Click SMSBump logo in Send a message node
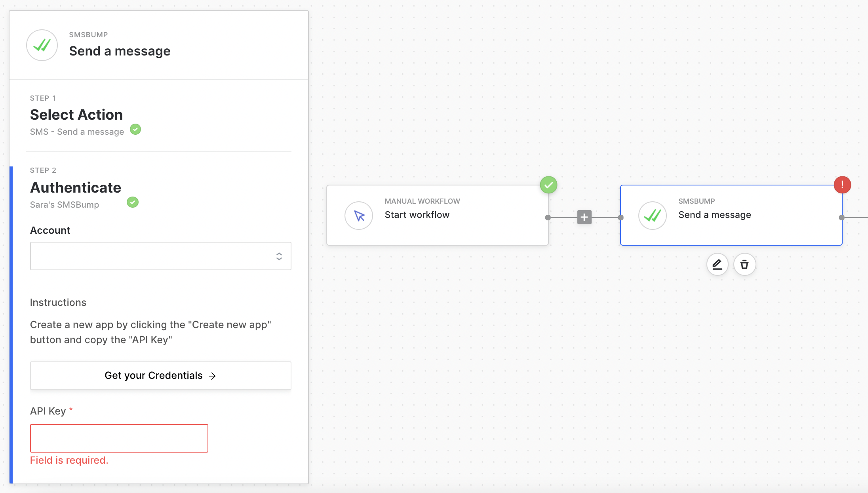Screen dimensions: 868x493 coord(652,216)
